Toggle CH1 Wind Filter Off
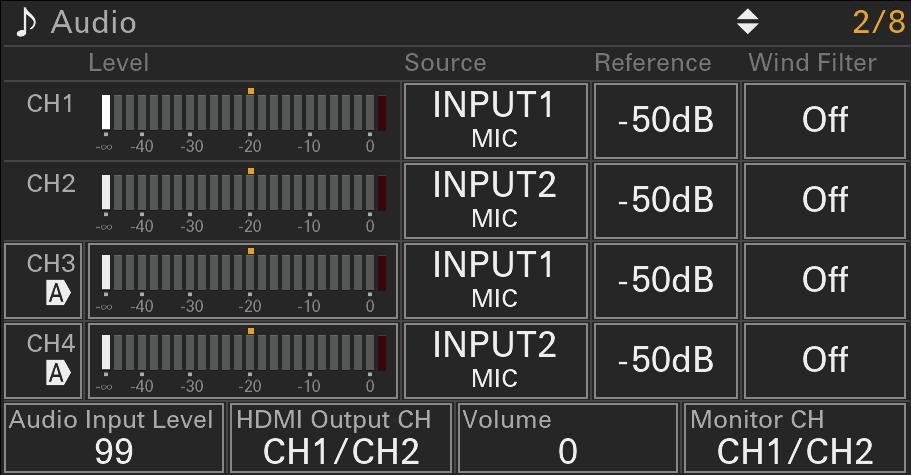Viewport: 911px width, 475px height. coord(825,120)
